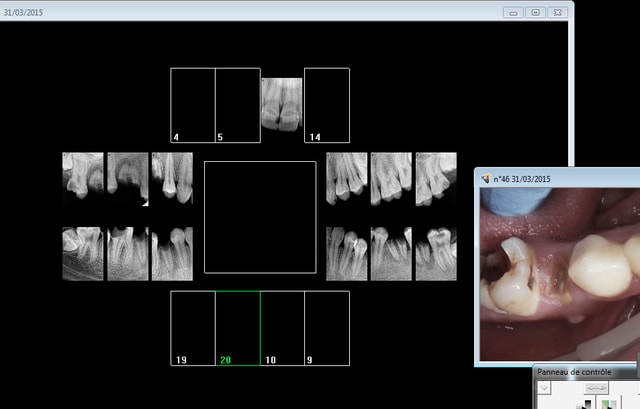Click the colored image icon in control panel

click(x=607, y=403)
